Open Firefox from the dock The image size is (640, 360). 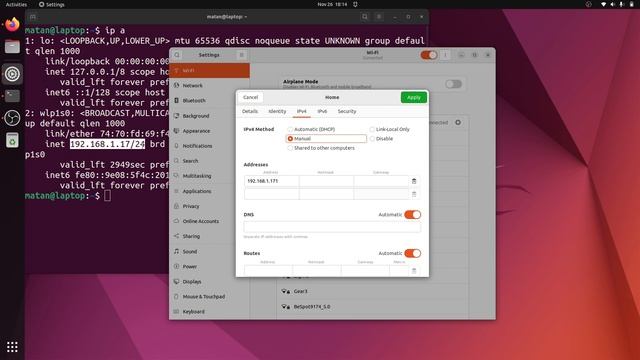pyautogui.click(x=12, y=24)
